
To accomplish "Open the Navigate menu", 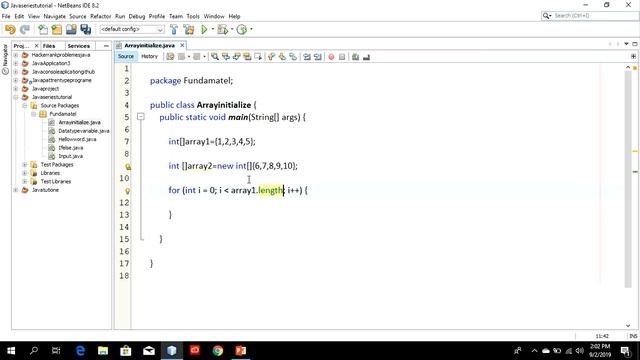I will coord(55,16).
